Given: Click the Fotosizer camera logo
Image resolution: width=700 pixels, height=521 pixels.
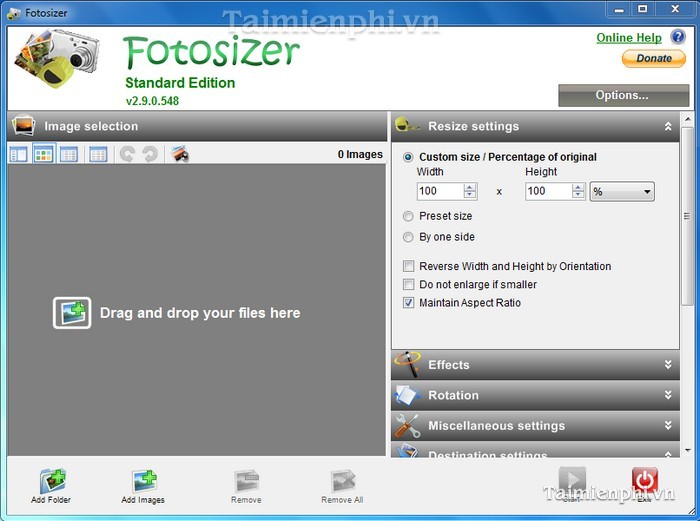Looking at the screenshot, I should [57, 58].
